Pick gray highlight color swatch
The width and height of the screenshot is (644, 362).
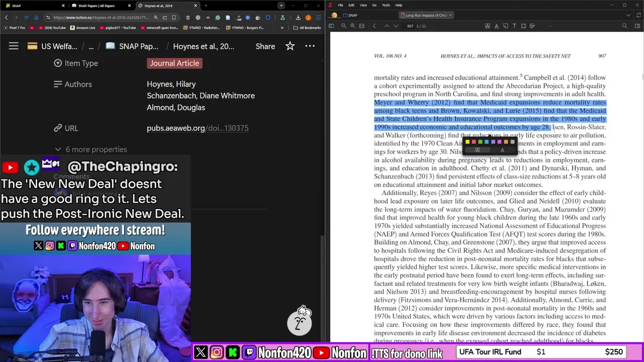(512, 142)
